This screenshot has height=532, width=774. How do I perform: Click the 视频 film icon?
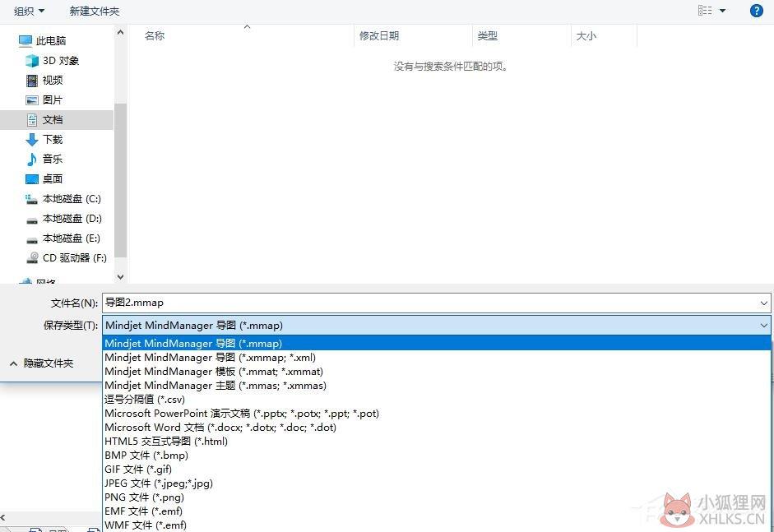click(31, 81)
